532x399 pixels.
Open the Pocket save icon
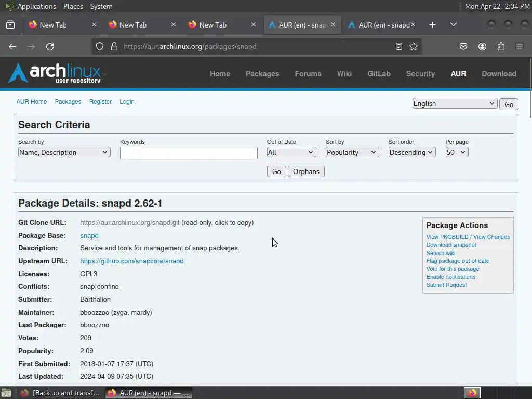tap(463, 46)
